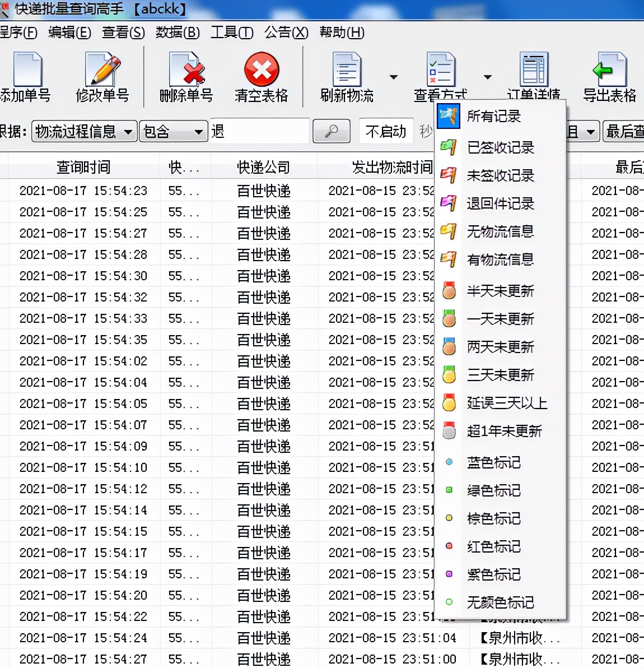Click the magnifier search button

click(332, 131)
